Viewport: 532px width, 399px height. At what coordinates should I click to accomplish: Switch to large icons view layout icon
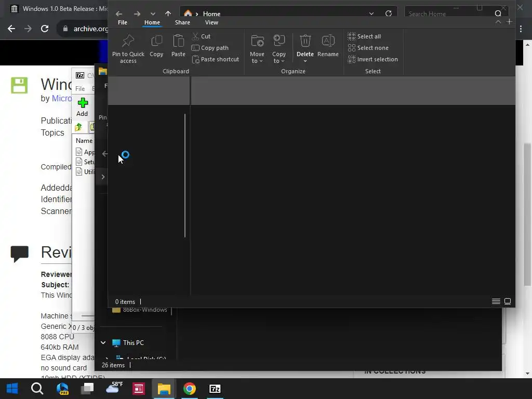[x=508, y=301]
